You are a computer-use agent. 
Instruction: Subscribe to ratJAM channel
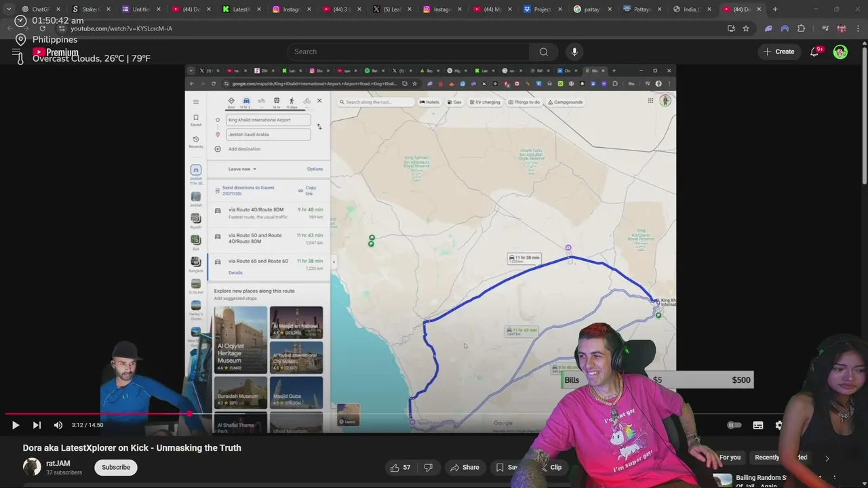click(116, 467)
